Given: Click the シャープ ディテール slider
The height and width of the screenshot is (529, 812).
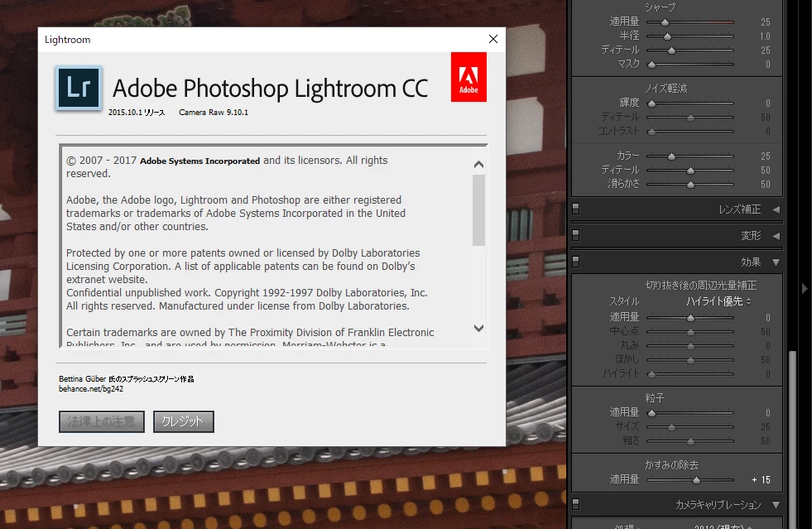Looking at the screenshot, I should coord(690,50).
